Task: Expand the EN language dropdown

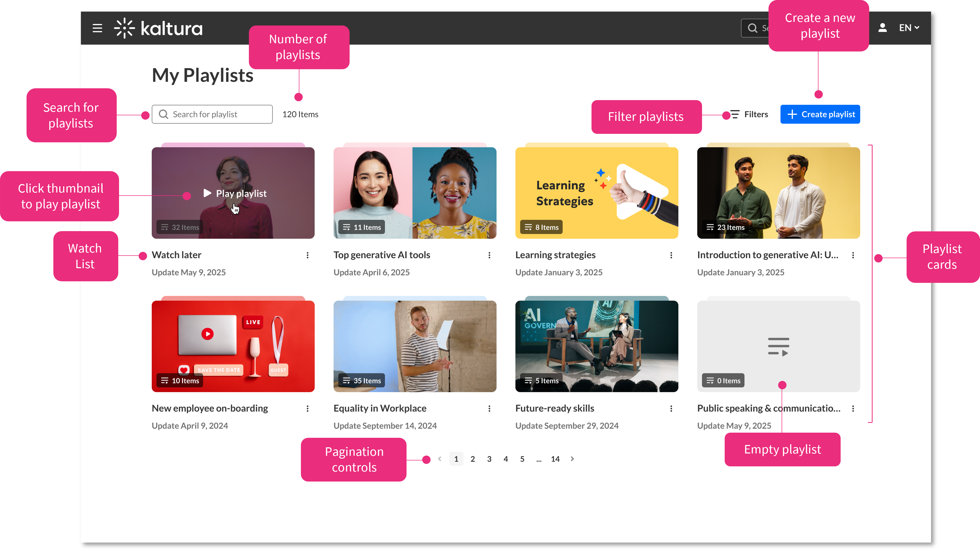Action: coord(909,28)
